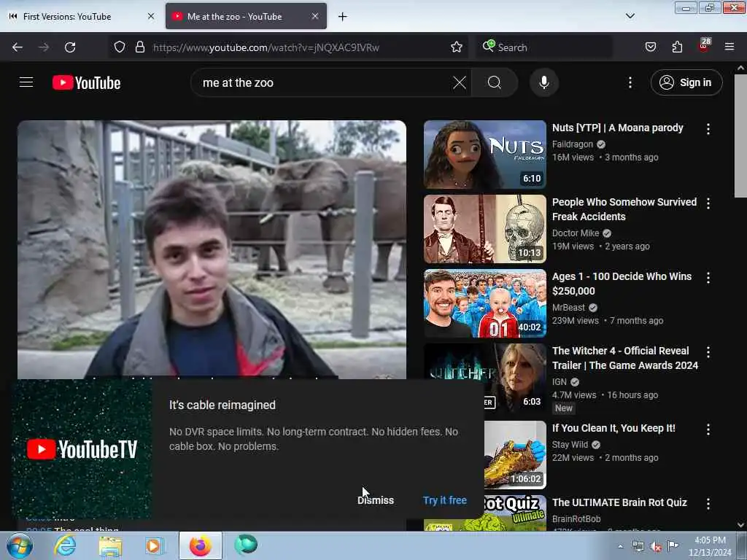Open People Who Somehow Survived Freak Accidents title
This screenshot has height=560, width=747.
click(624, 209)
